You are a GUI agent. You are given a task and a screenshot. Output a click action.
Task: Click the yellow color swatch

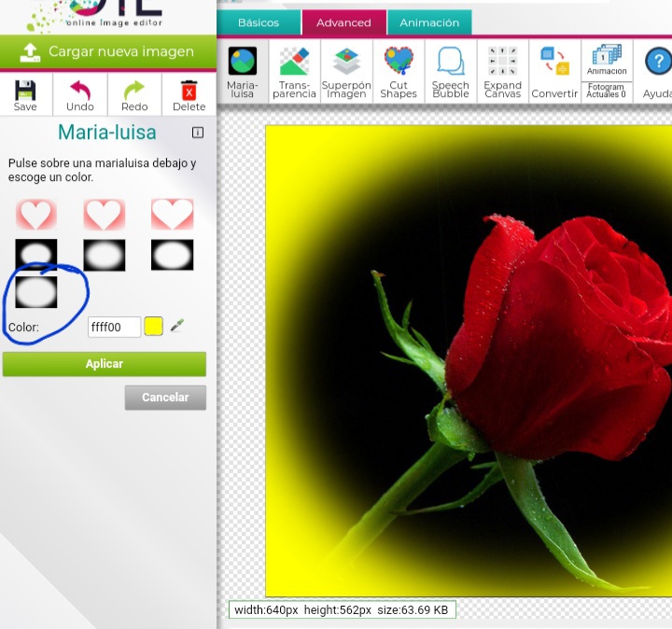(154, 327)
